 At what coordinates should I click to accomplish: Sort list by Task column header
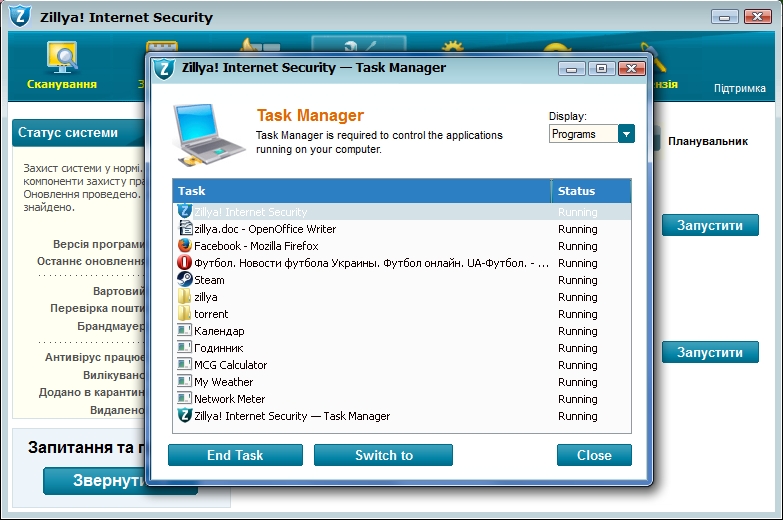[361, 191]
